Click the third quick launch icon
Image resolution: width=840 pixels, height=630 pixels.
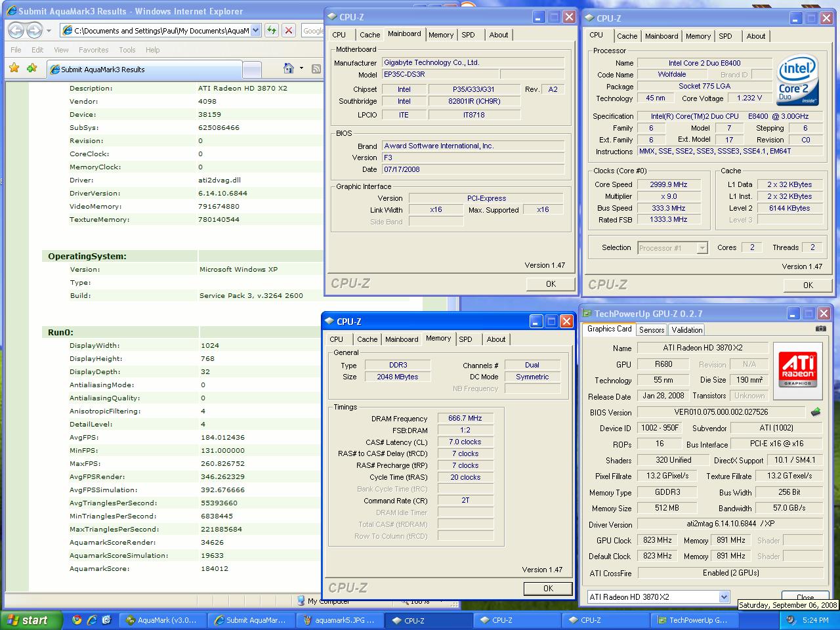[107, 619]
